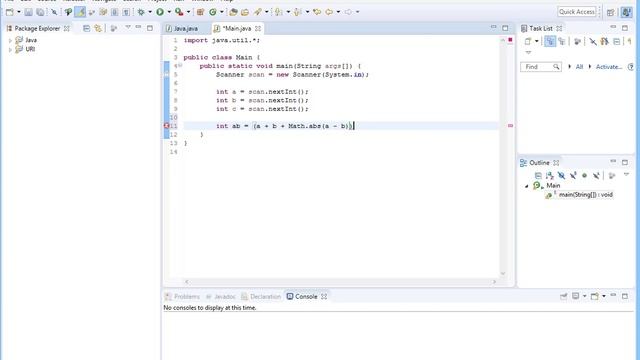
Task: Click the Search flashlight toolbar icon
Action: [x=258, y=12]
